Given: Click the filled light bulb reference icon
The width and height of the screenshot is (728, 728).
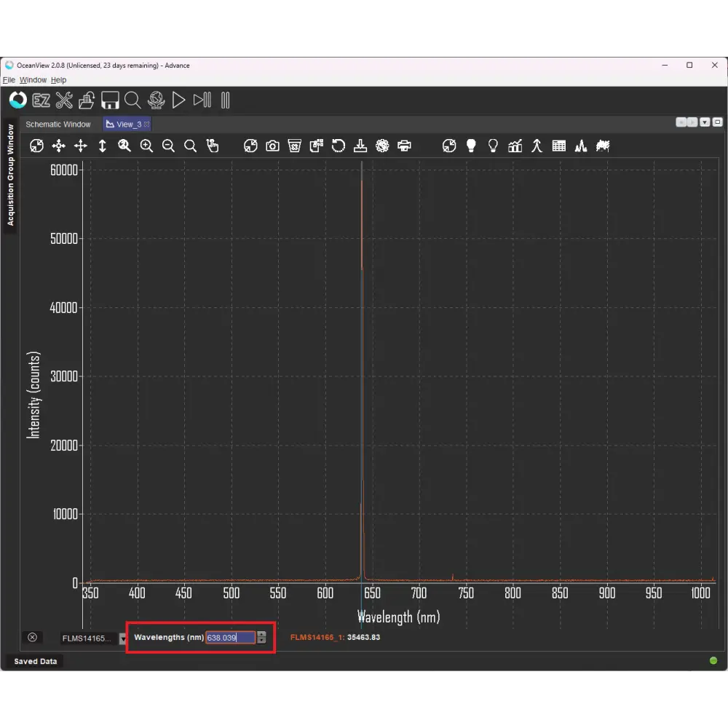Looking at the screenshot, I should [x=471, y=146].
